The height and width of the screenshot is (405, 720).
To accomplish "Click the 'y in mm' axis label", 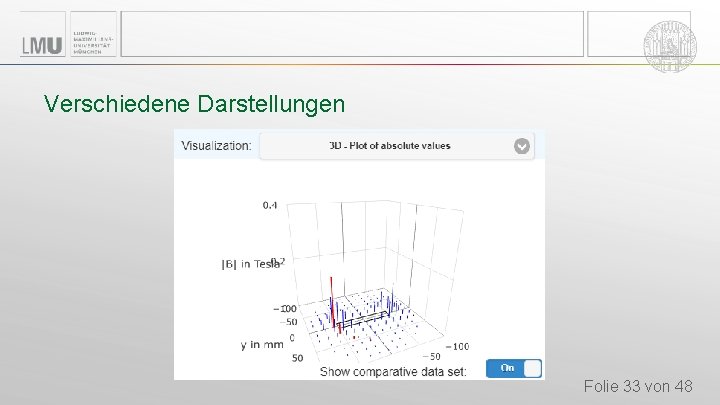I will [x=262, y=344].
